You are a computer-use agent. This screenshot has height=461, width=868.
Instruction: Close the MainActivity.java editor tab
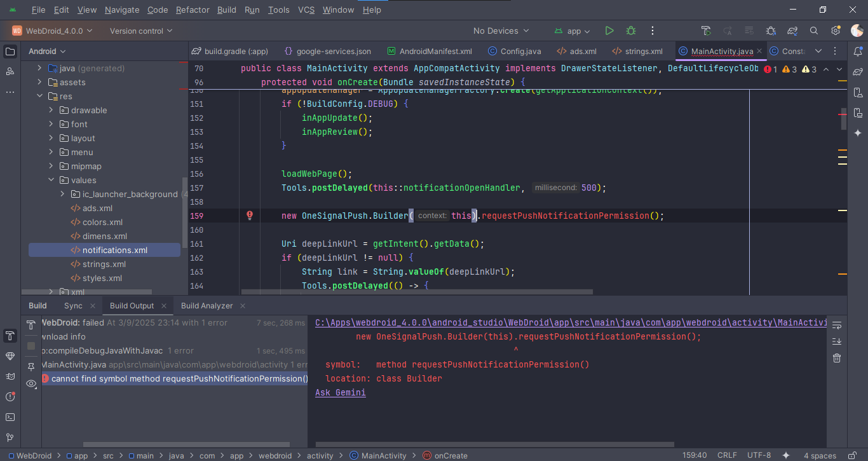coord(761,52)
